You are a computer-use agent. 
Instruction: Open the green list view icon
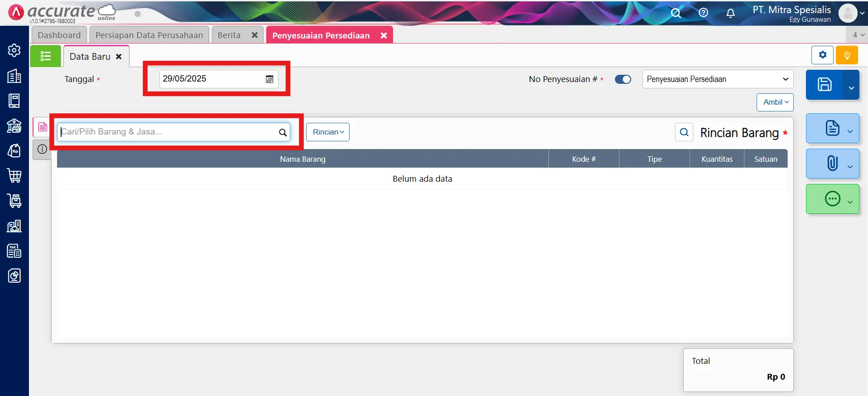point(46,56)
